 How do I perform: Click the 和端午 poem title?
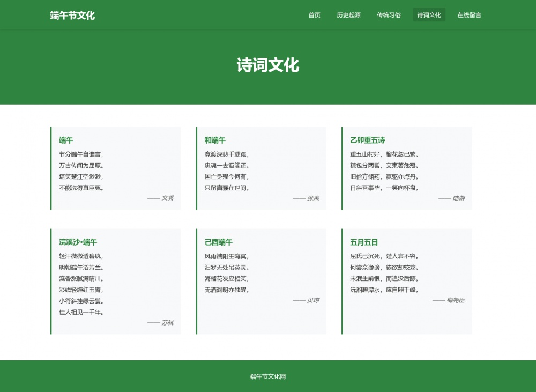tap(215, 140)
